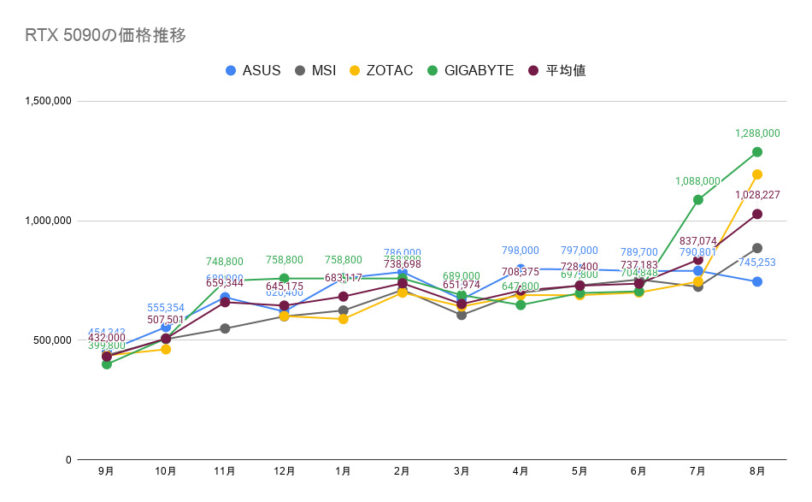Click the 9月 x-axis label
Screen dimensions: 812x502
tap(106, 471)
